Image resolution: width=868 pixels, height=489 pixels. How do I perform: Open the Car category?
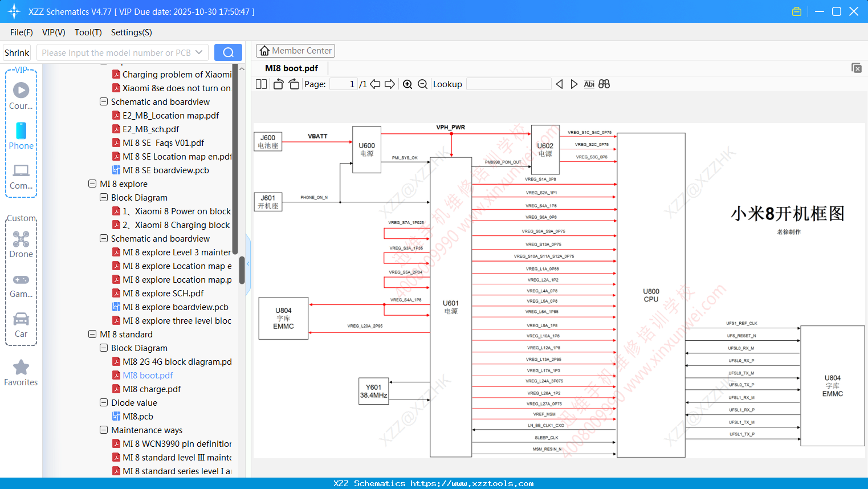(21, 325)
